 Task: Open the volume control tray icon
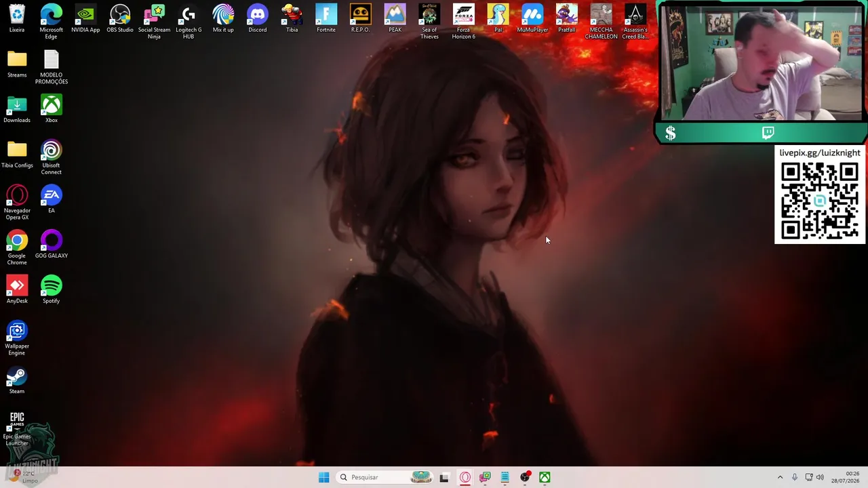pyautogui.click(x=821, y=477)
